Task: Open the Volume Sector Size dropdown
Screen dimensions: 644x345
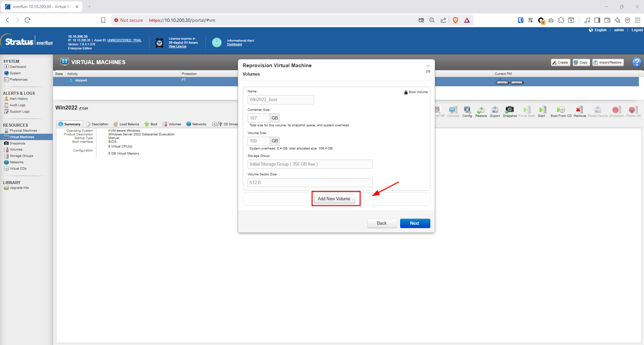Action: click(x=310, y=182)
